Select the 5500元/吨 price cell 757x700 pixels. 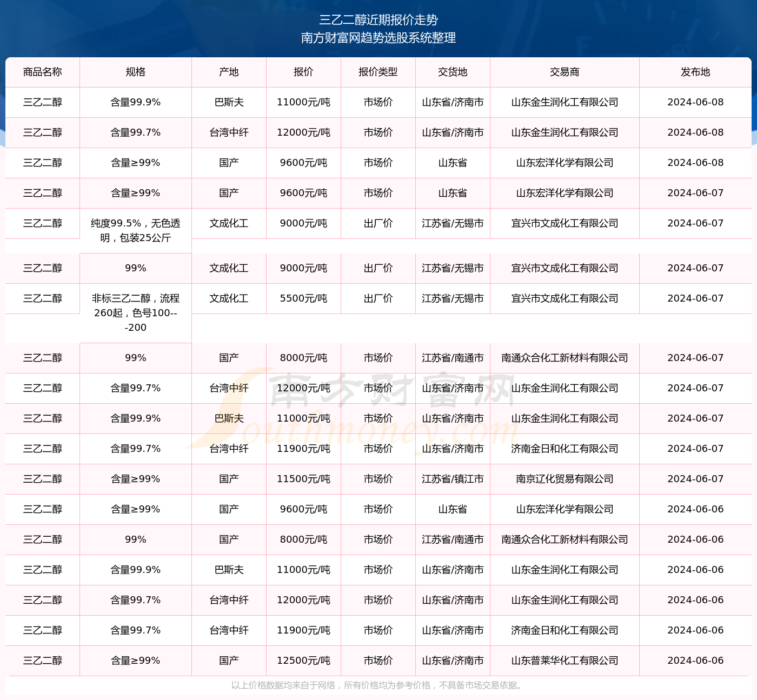point(304,298)
